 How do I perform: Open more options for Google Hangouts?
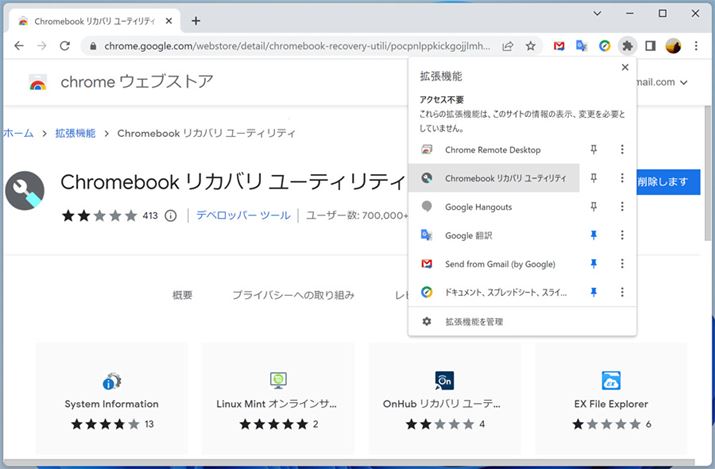click(622, 207)
